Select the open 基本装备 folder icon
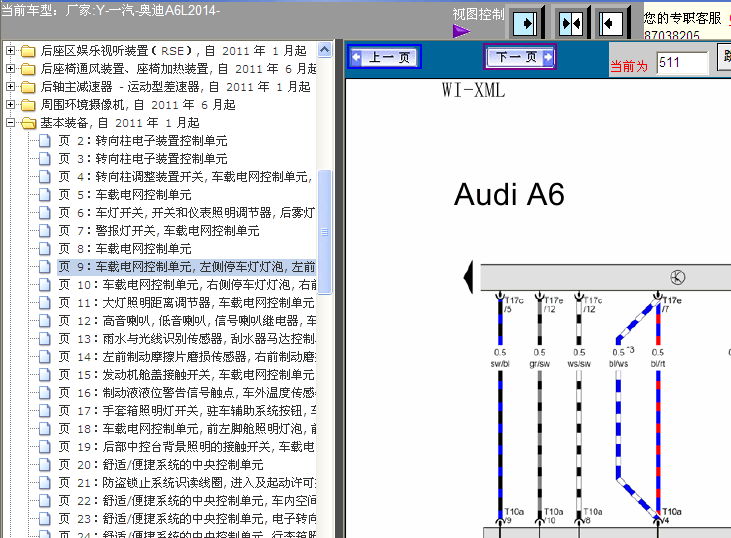The image size is (731, 538). pos(28,123)
